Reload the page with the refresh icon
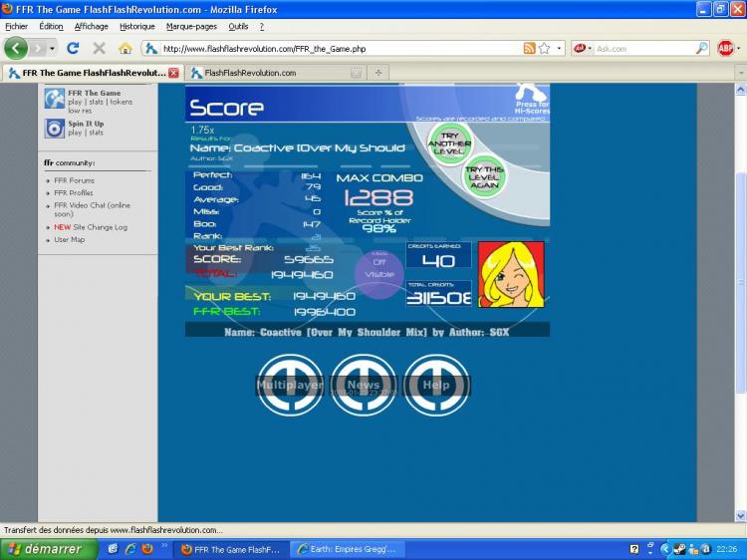Screen dimensions: 747x560 73,48
